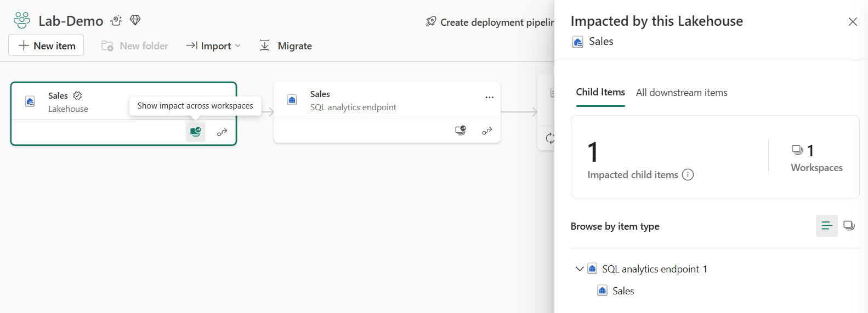This screenshot has height=313, width=868.
Task: Click the Migrate button
Action: [286, 46]
